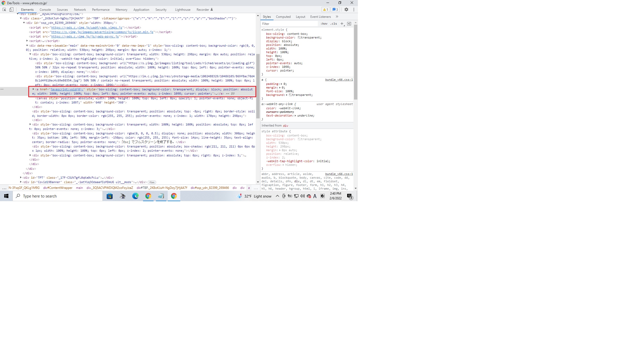644x362 pixels.
Task: Activate the inspect element picker icon
Action: (4, 9)
